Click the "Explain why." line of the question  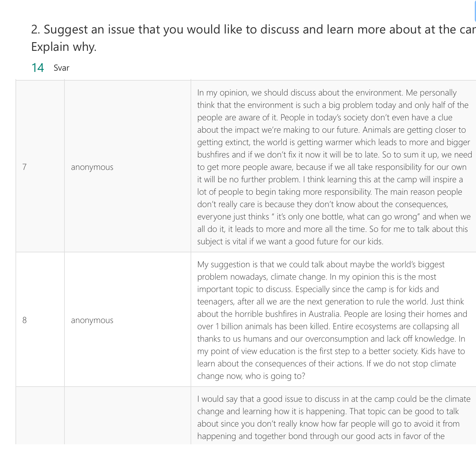pos(64,47)
